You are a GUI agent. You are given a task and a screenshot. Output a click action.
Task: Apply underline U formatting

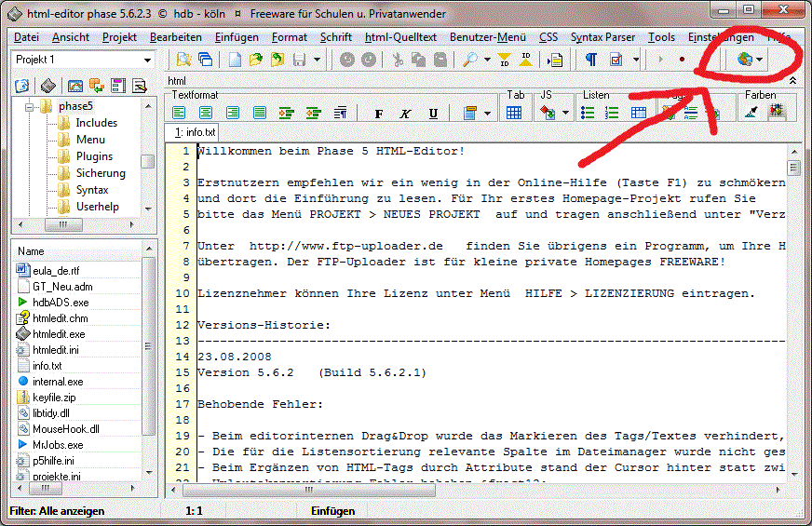point(433,114)
